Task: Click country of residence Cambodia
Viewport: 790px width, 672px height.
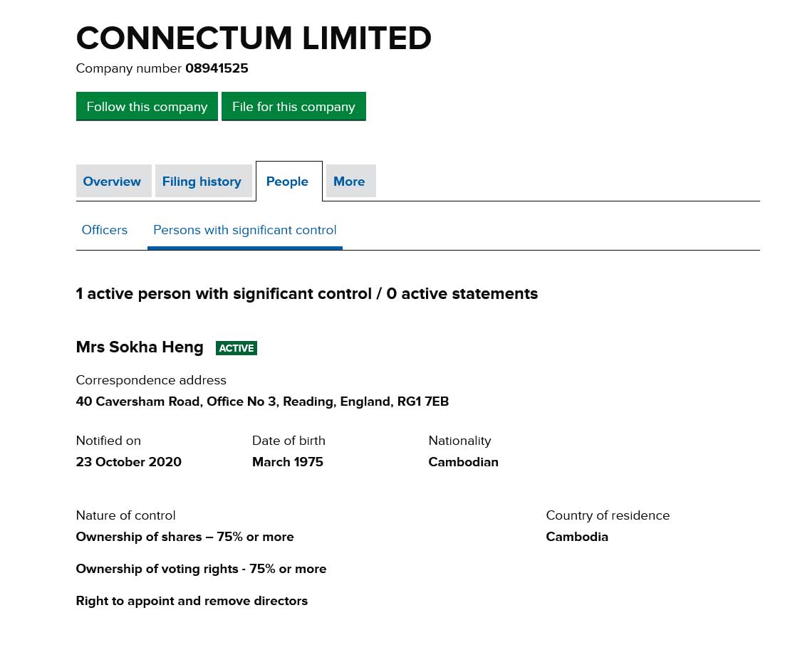Action: [577, 537]
